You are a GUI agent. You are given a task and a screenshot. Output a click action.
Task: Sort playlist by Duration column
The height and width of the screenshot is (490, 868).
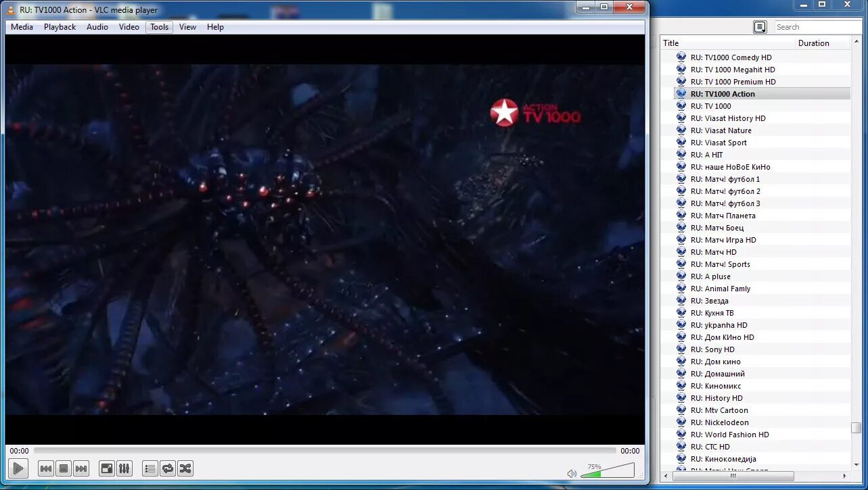823,43
